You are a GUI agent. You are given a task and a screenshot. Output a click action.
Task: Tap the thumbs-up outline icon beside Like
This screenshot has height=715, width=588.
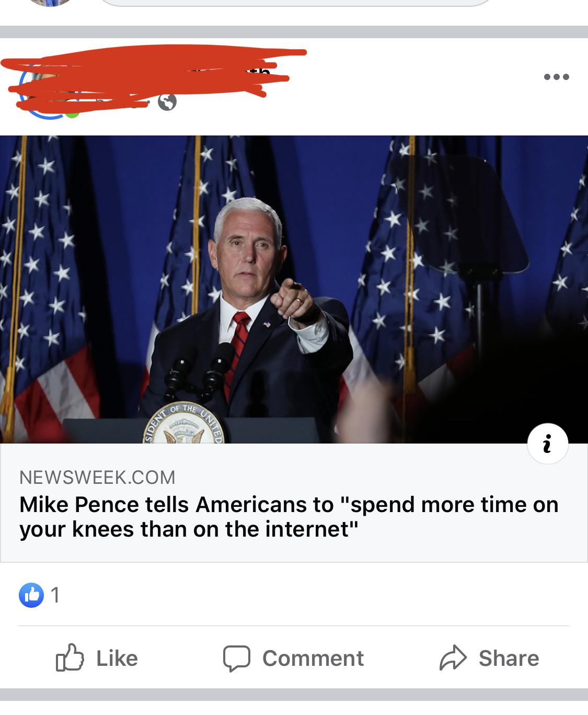click(x=70, y=658)
